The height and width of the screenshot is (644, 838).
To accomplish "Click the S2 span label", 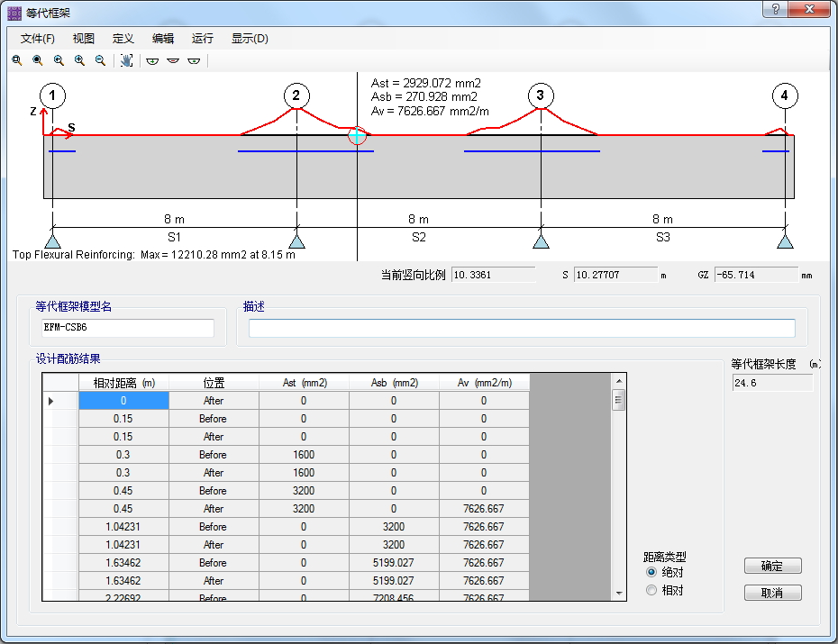I will coord(418,237).
